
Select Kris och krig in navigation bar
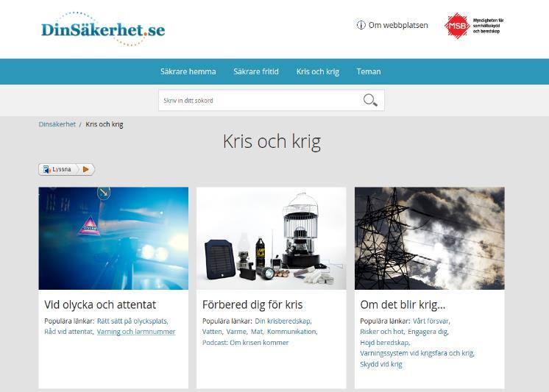(x=318, y=72)
